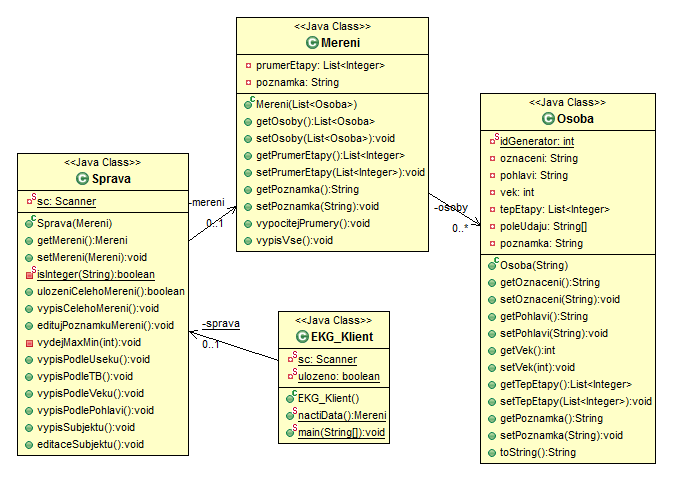Select the -mereni association label

[207, 202]
